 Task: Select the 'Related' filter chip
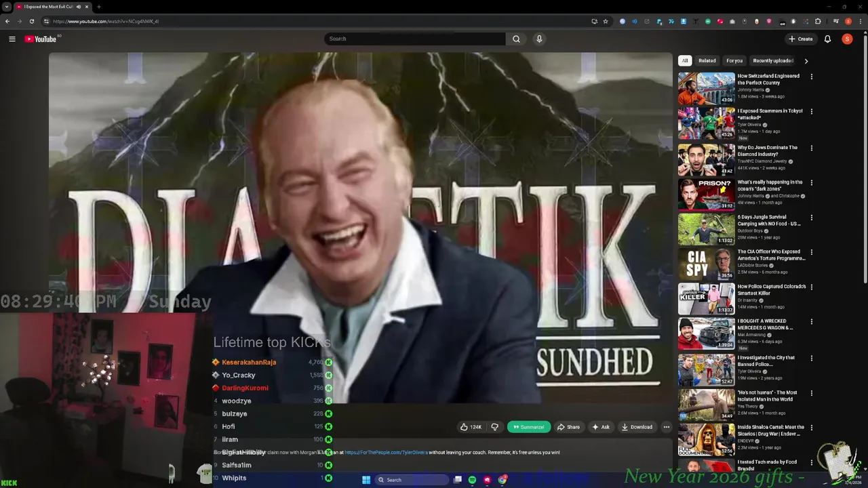pos(707,61)
